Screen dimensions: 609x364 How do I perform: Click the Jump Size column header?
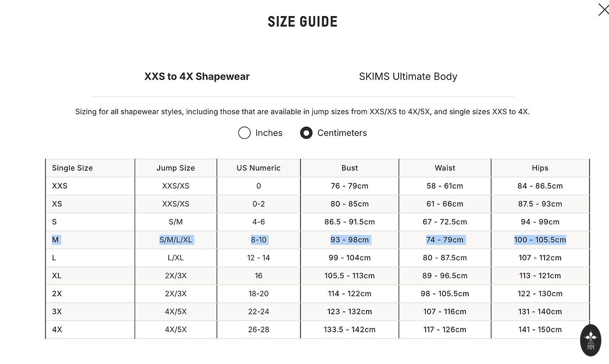[176, 168]
